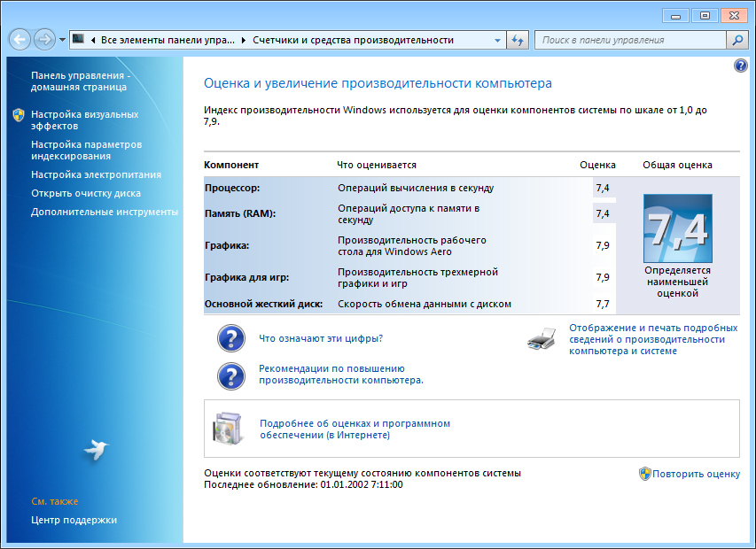Open 'Открыть очистку диска' link
Viewport: 756px width, 549px height.
pos(86,193)
